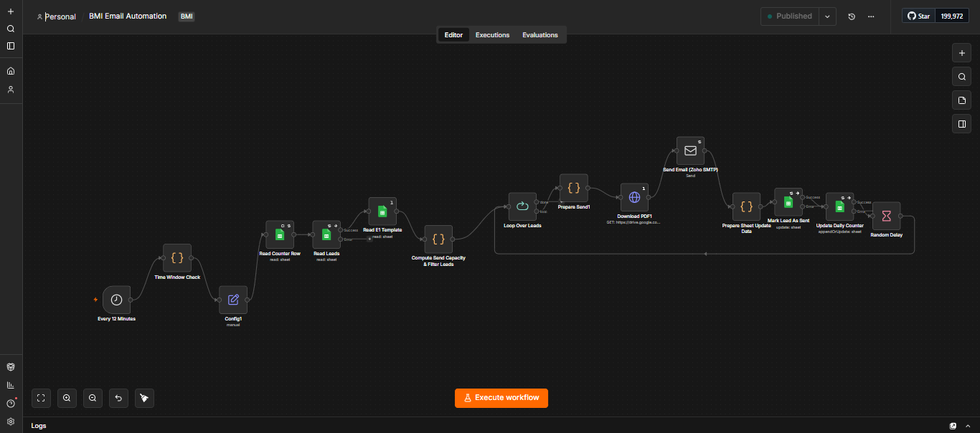Screen dimensions: 980x433
Task: Select the Prepare Sheet Update Data node
Action: [x=746, y=206]
